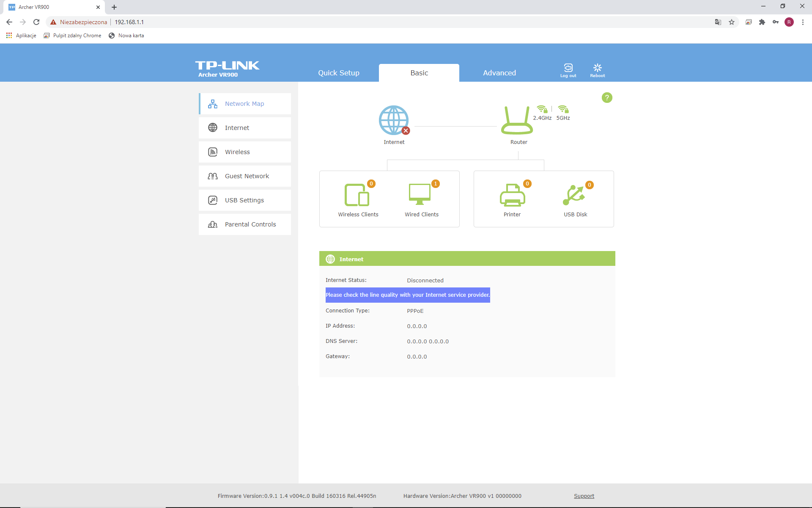Viewport: 812px width, 508px height.
Task: Click the 5GHz wireless status icon
Action: 563,109
